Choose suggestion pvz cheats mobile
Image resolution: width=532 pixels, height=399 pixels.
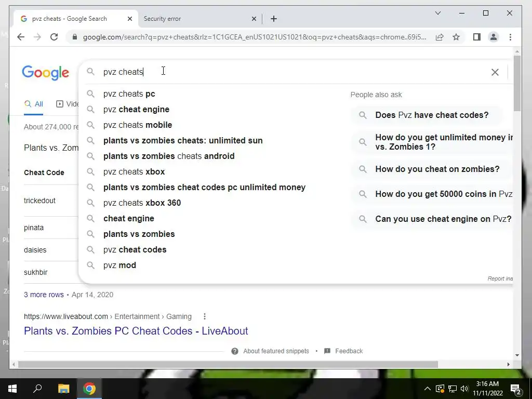click(x=137, y=125)
